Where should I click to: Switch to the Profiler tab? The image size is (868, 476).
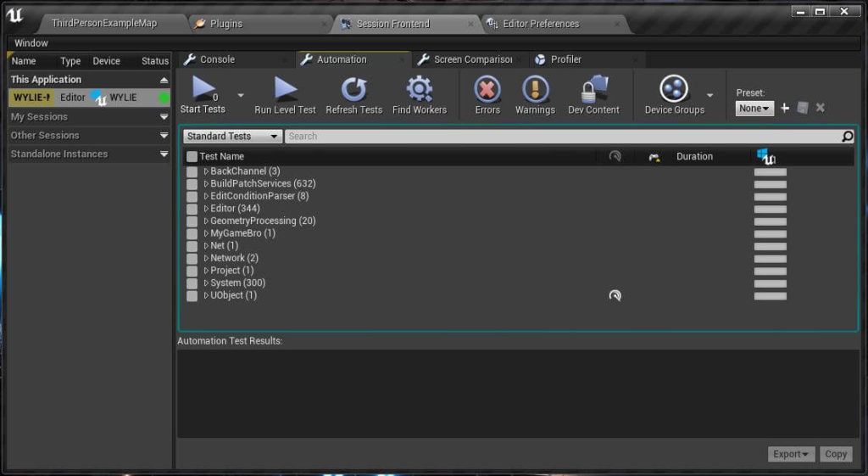click(585, 59)
